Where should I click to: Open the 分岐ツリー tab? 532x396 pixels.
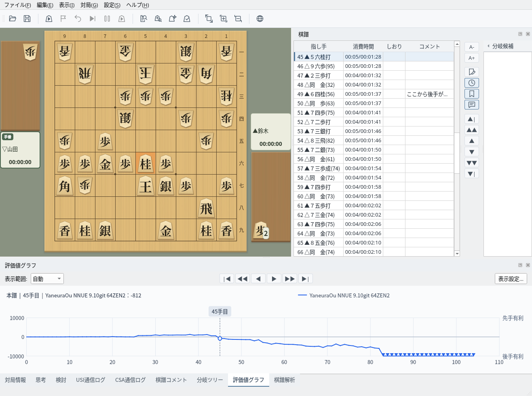click(x=210, y=380)
